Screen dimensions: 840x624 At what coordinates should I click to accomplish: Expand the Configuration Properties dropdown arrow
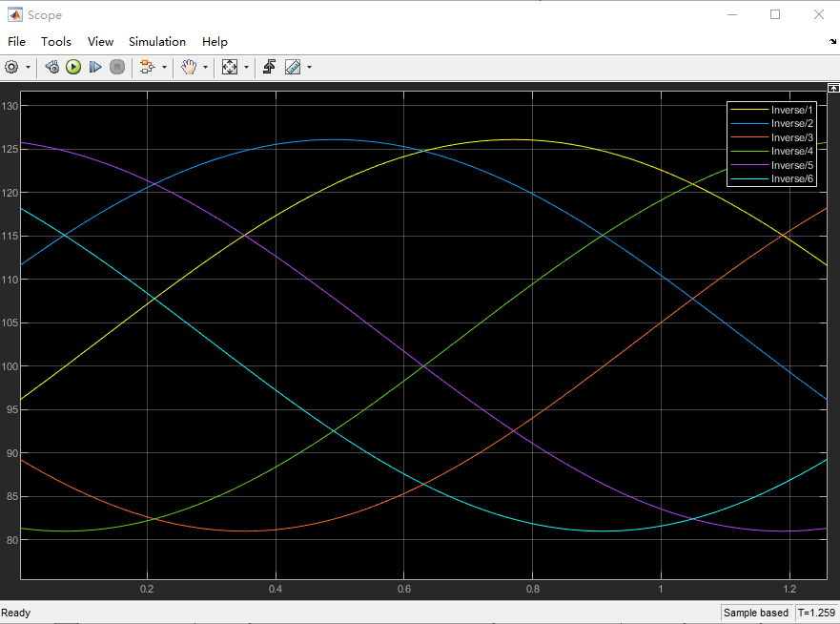tap(28, 68)
